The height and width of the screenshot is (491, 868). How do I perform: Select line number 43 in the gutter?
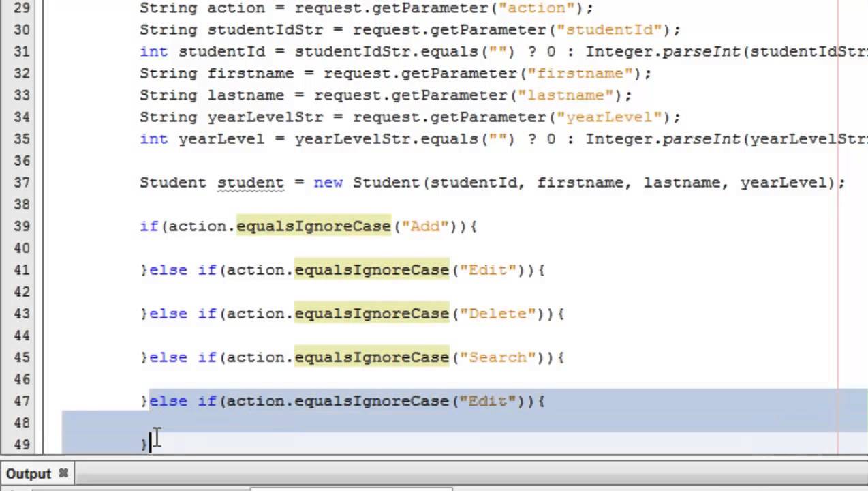[21, 314]
